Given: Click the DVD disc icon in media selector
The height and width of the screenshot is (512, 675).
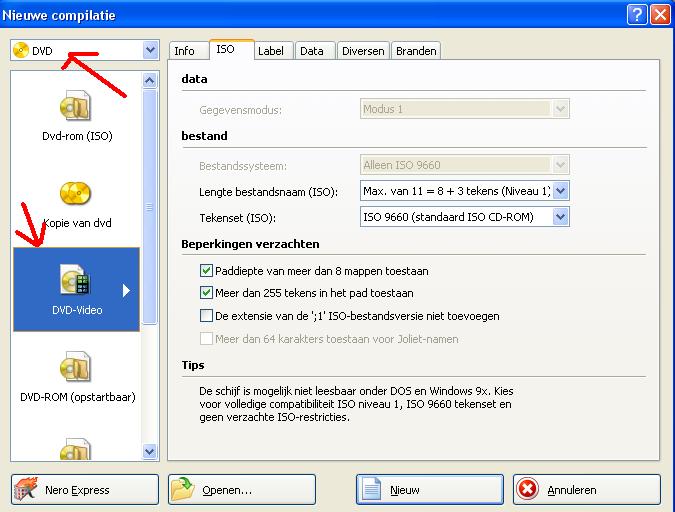Looking at the screenshot, I should [21, 50].
